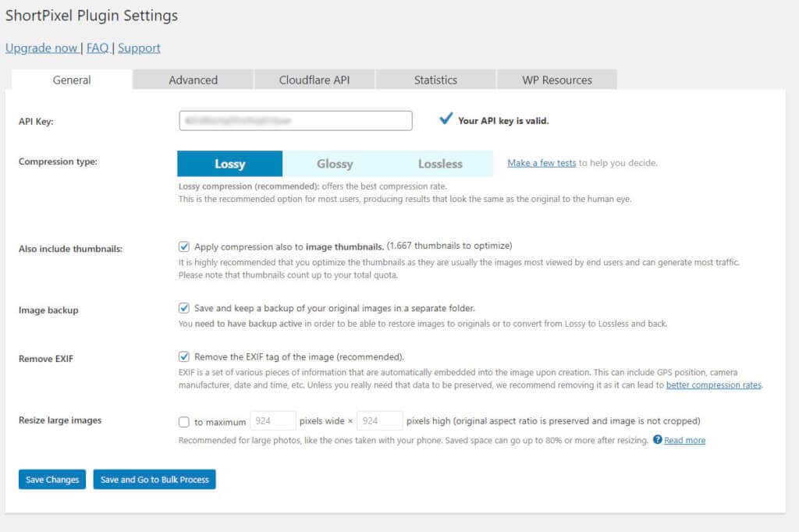Image resolution: width=799 pixels, height=532 pixels.
Task: Toggle the Save and keep backup checkbox
Action: click(x=184, y=308)
